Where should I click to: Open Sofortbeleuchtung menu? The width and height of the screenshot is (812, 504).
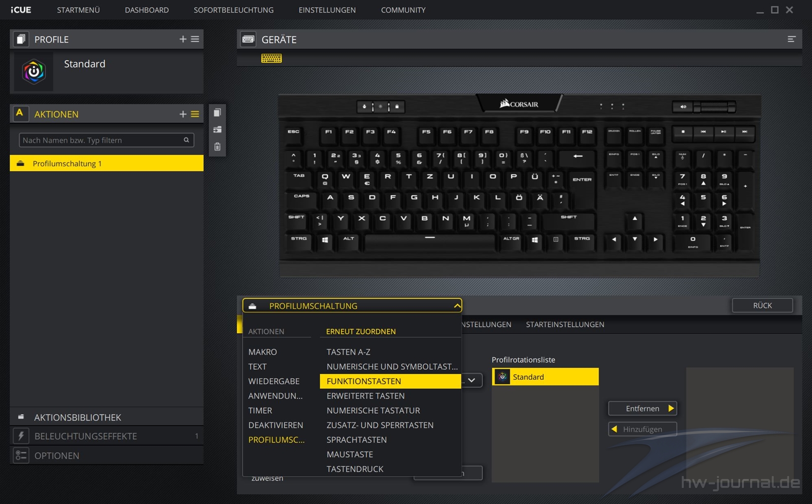(233, 10)
